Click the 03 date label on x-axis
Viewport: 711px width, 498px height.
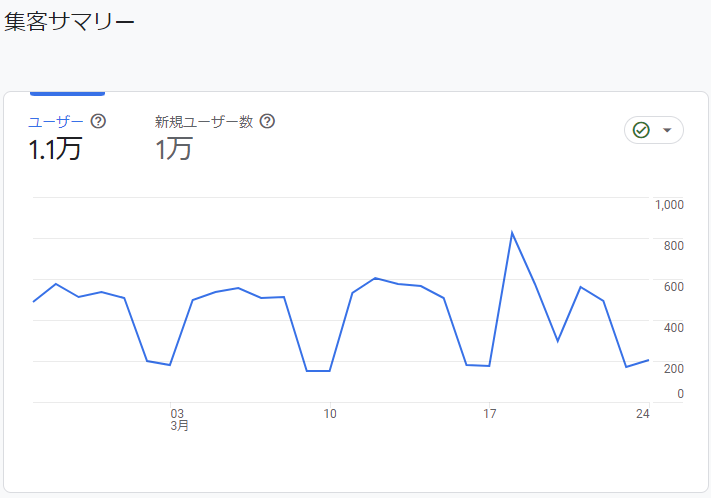click(x=177, y=413)
